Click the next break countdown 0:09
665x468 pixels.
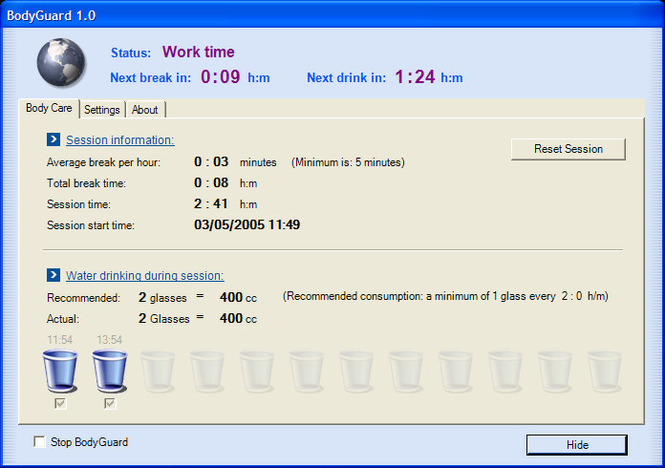coord(220,77)
